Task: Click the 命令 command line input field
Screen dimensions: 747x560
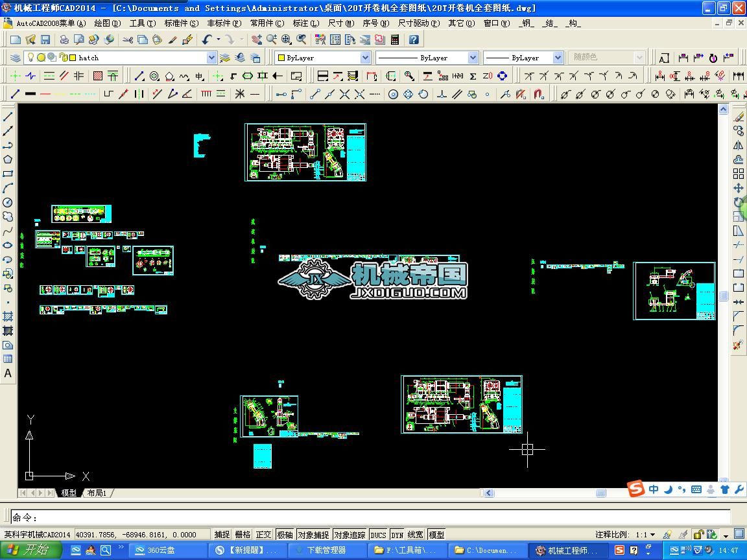Action: [x=370, y=517]
